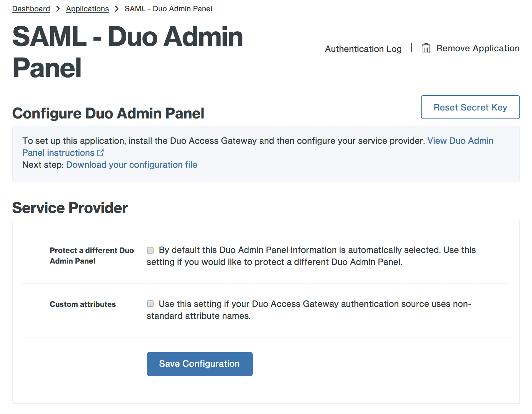The width and height of the screenshot is (532, 414).
Task: Click the Configure Duo Admin Panel heading
Action: (108, 113)
